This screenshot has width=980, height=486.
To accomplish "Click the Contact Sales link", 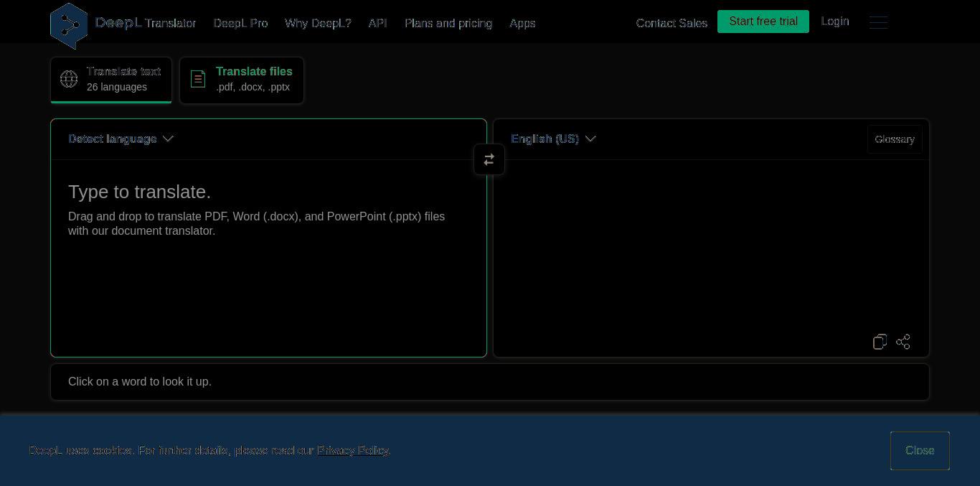I will coord(672,23).
